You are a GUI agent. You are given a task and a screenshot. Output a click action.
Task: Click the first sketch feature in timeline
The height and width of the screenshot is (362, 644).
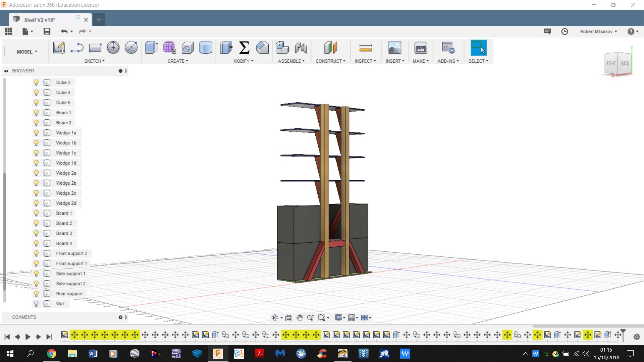pos(64,335)
